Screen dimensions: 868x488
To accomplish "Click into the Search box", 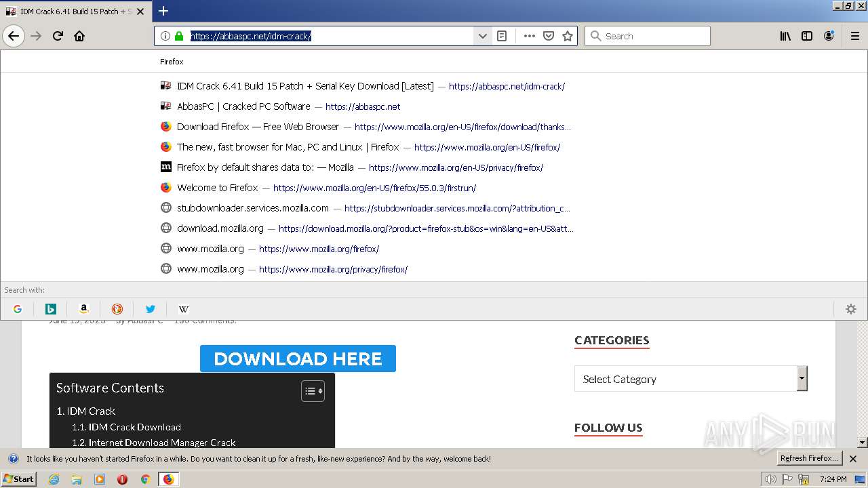I will pyautogui.click(x=648, y=36).
